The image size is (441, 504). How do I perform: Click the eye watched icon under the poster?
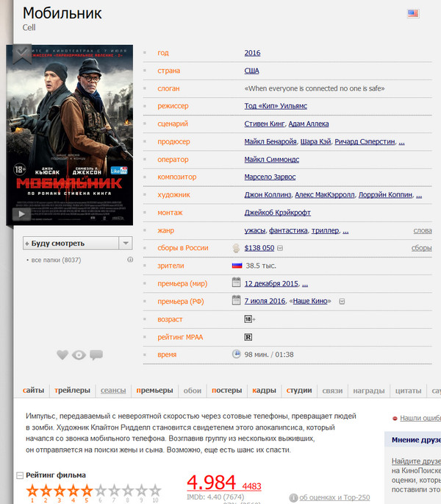coord(79,355)
